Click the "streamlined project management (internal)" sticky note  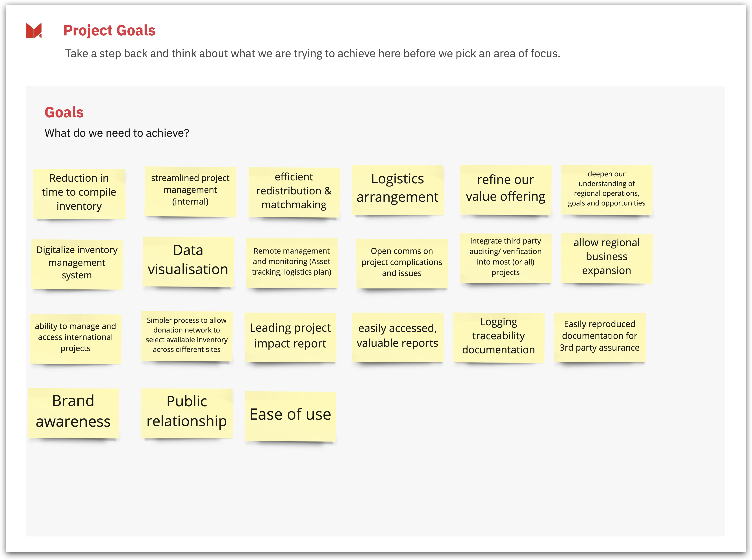coord(190,191)
